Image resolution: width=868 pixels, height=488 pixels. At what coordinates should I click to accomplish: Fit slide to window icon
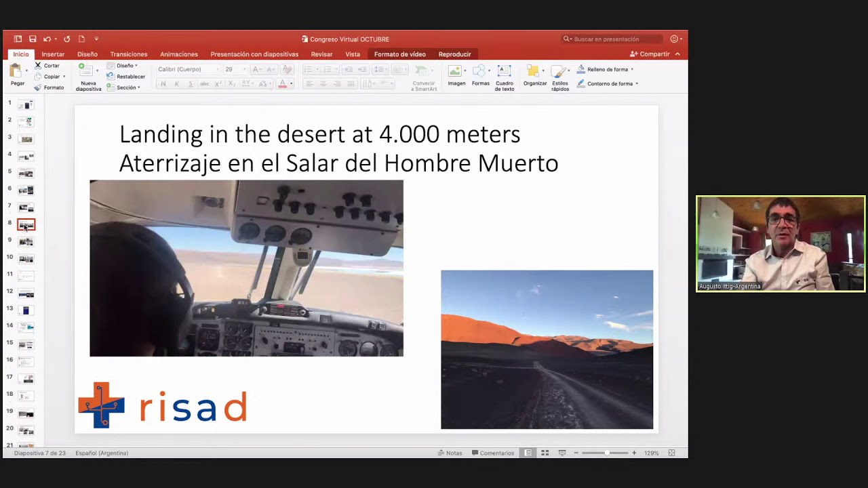672,453
